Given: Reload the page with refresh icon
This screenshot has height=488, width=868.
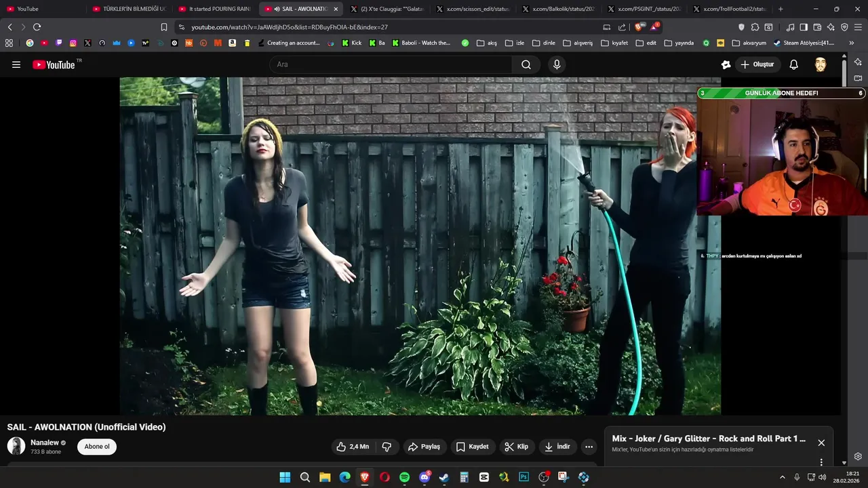Looking at the screenshot, I should [x=37, y=27].
